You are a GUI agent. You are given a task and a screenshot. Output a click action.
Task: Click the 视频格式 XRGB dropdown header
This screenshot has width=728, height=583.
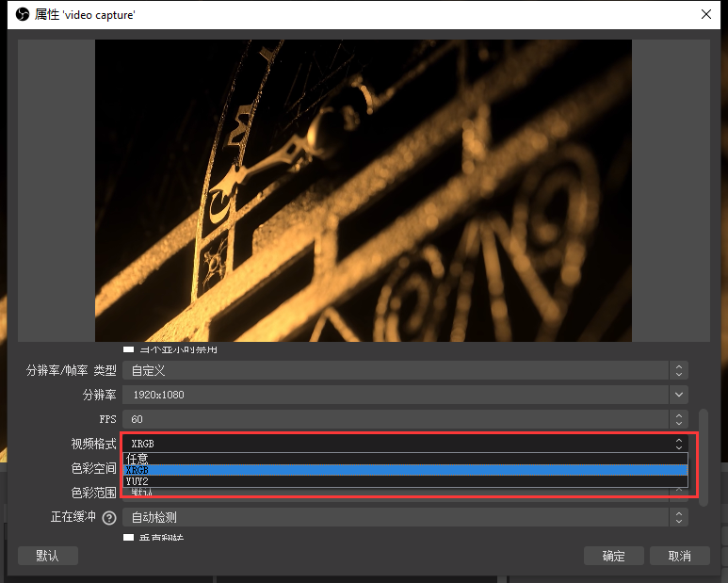(x=405, y=444)
